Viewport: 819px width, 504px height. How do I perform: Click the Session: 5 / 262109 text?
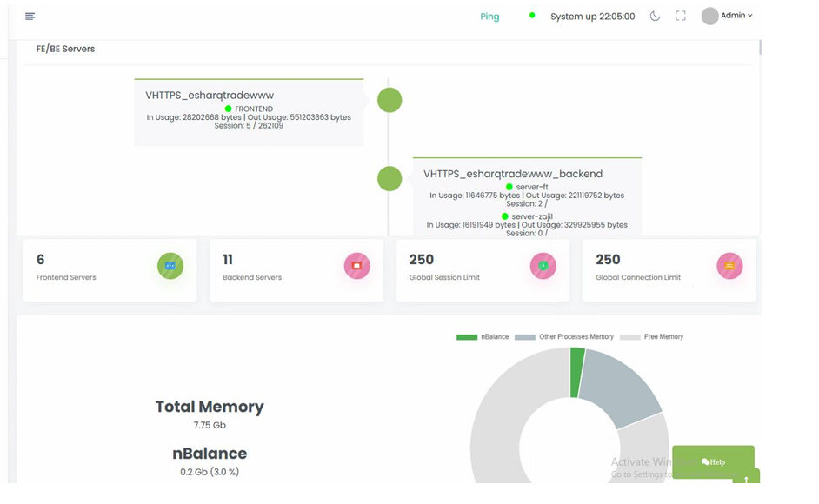point(249,125)
